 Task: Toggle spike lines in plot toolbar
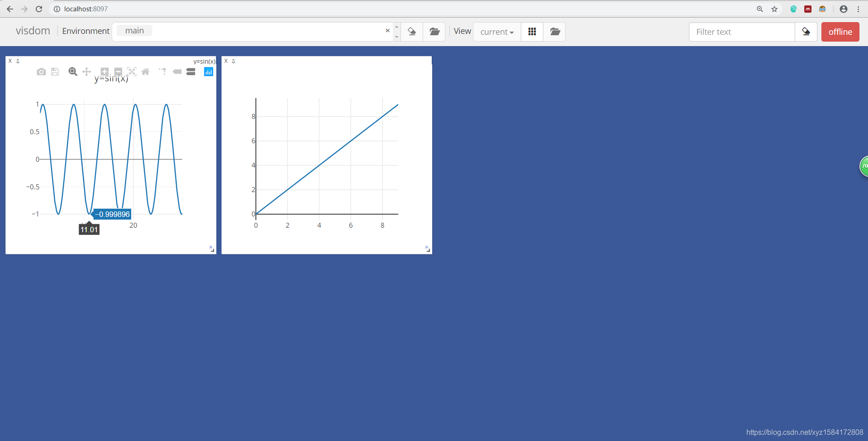pyautogui.click(x=163, y=72)
